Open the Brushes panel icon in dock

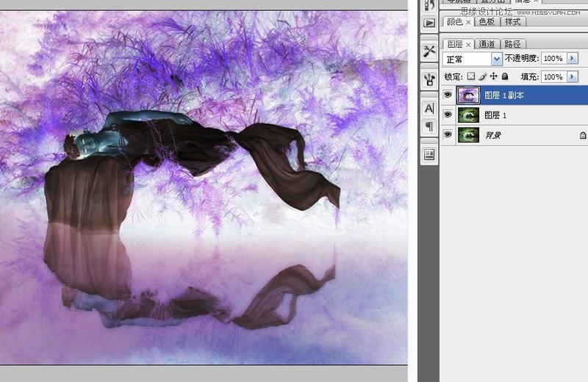[x=429, y=79]
